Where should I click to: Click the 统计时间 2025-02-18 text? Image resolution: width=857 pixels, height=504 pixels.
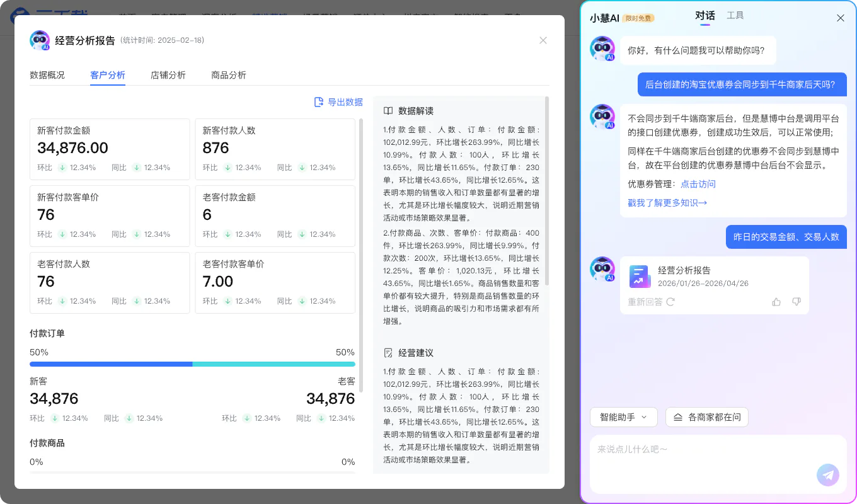162,40
